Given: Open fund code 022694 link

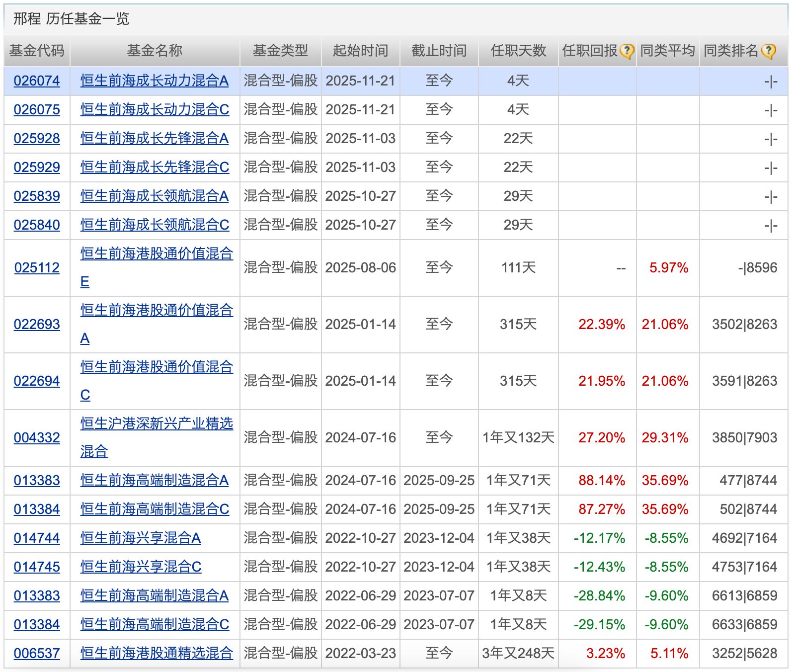Looking at the screenshot, I should pos(37,381).
